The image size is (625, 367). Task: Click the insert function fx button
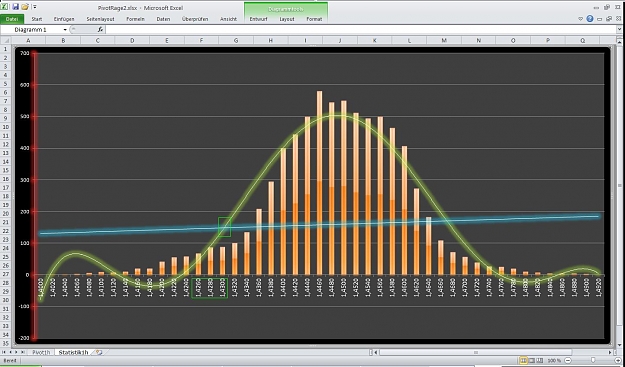100,30
